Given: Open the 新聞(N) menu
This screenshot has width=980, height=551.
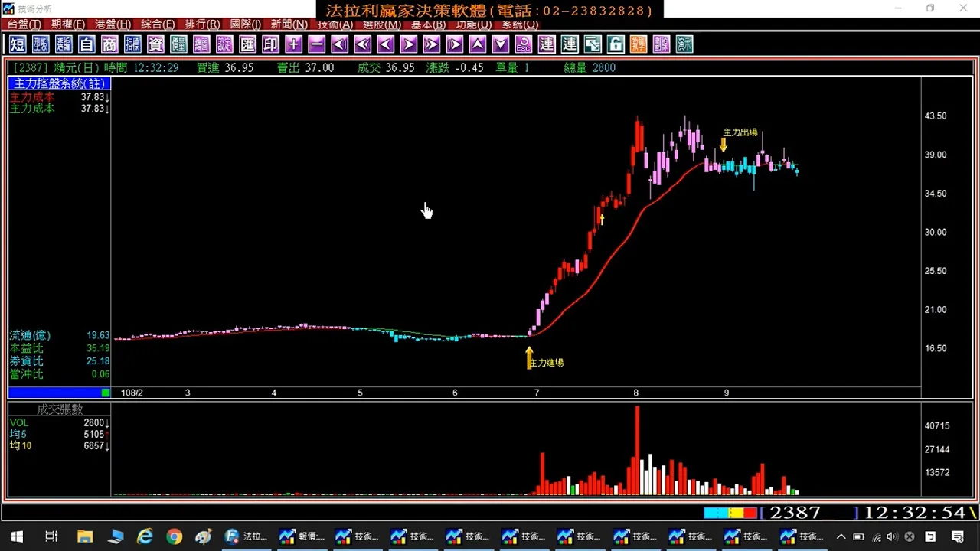Looking at the screenshot, I should pos(289,24).
